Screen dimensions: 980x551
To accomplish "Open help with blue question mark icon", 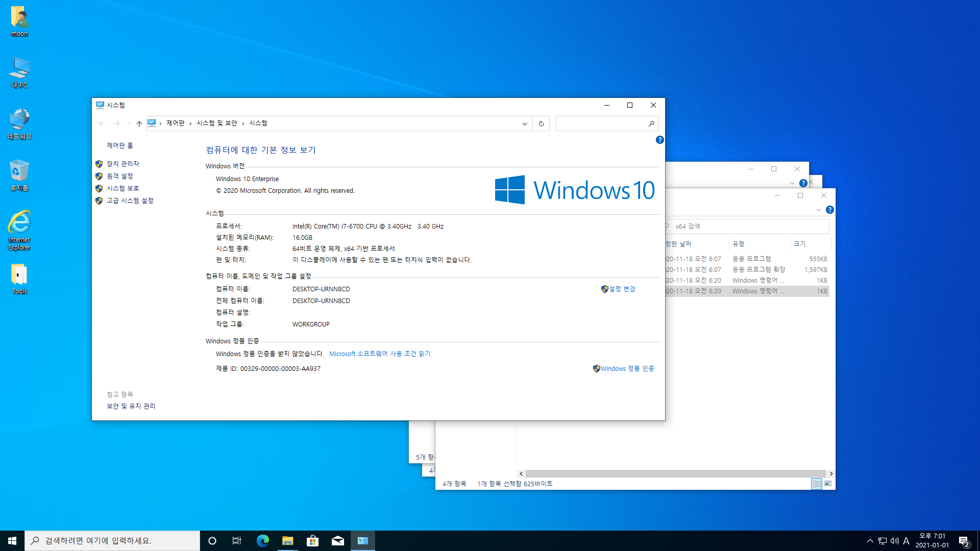I will [659, 140].
